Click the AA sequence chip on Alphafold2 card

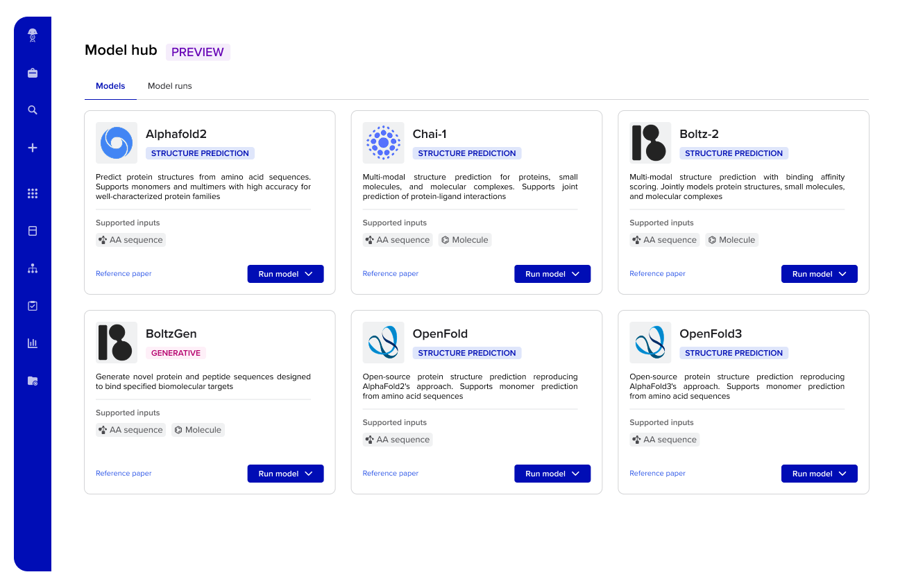coord(130,240)
